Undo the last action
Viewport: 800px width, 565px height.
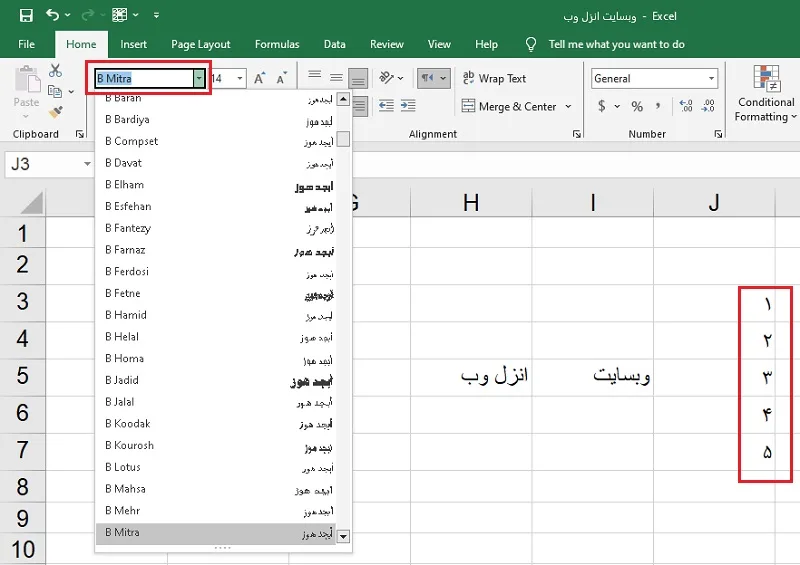(53, 15)
